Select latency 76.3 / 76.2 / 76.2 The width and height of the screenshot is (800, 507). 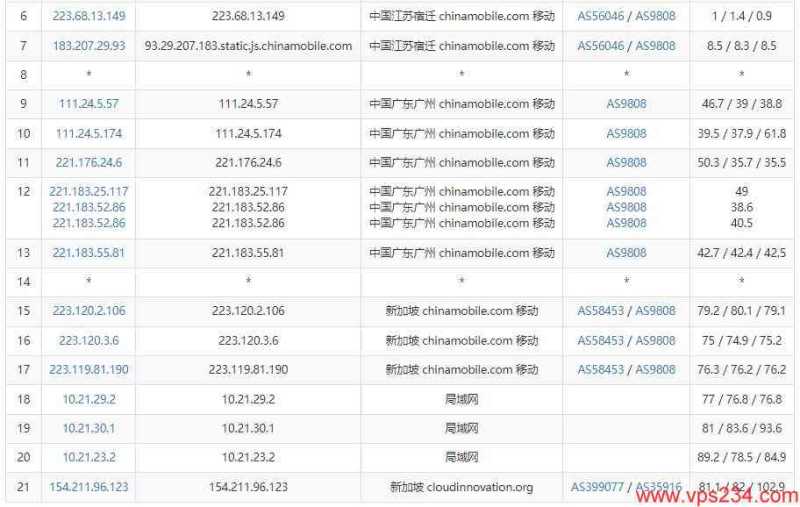point(741,369)
